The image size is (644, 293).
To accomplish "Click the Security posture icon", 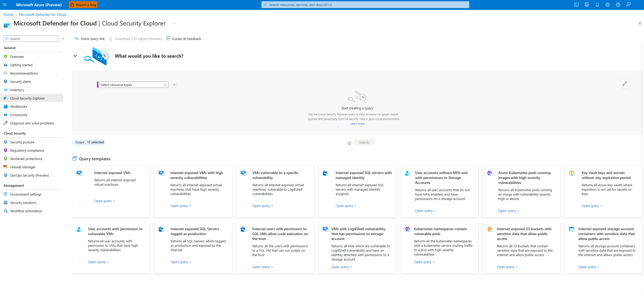I will (x=5, y=142).
